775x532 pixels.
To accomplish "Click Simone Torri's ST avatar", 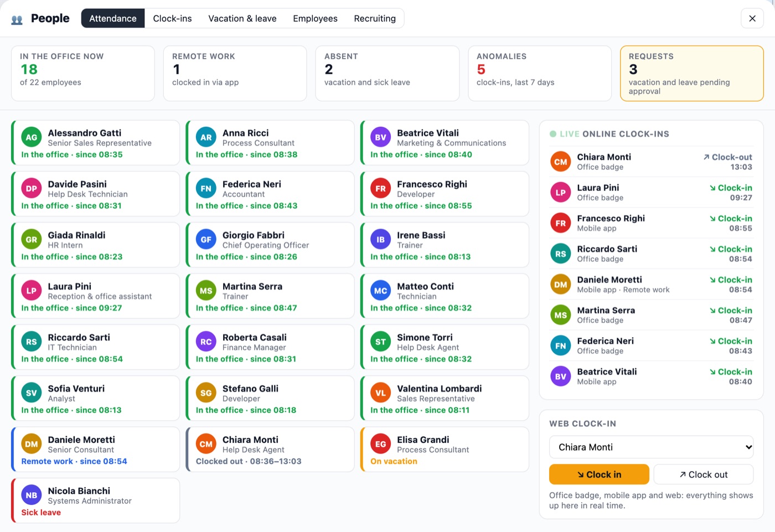I will pos(380,342).
